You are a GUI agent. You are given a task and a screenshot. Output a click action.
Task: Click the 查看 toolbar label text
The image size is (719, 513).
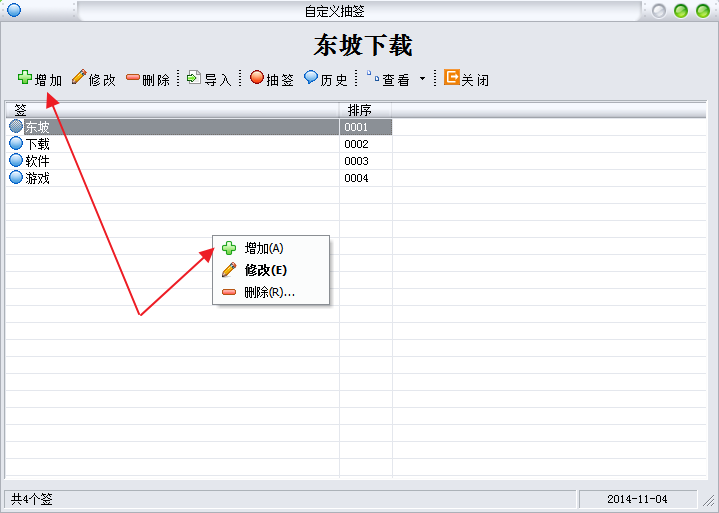click(396, 80)
